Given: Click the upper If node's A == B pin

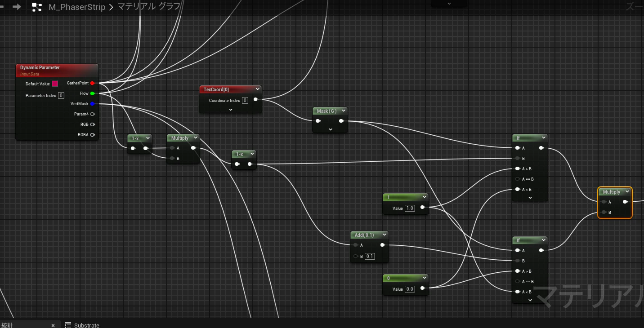Looking at the screenshot, I should click(x=518, y=179).
